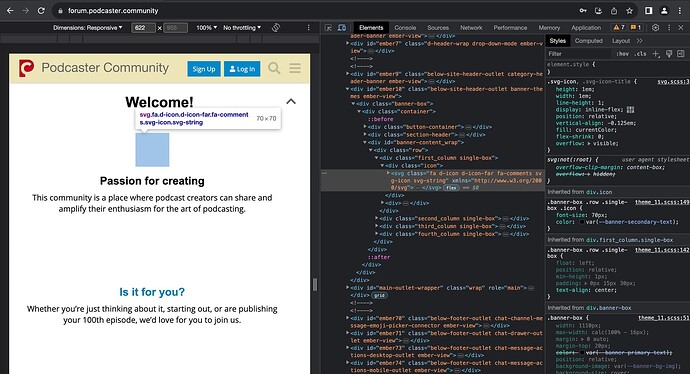Click the Sign Up button

pos(204,69)
